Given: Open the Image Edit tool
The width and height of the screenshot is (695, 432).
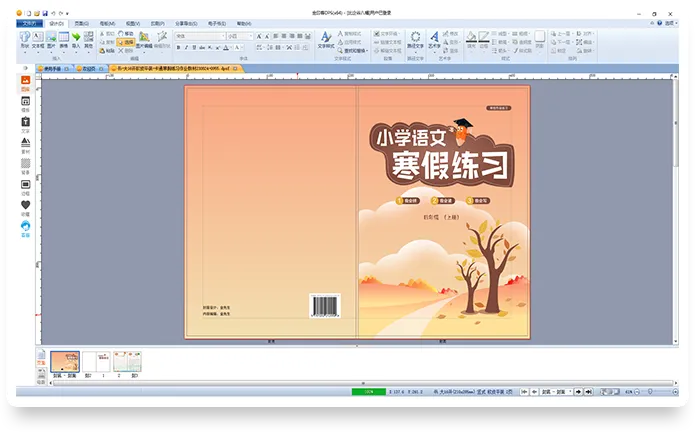Looking at the screenshot, I should [x=144, y=39].
